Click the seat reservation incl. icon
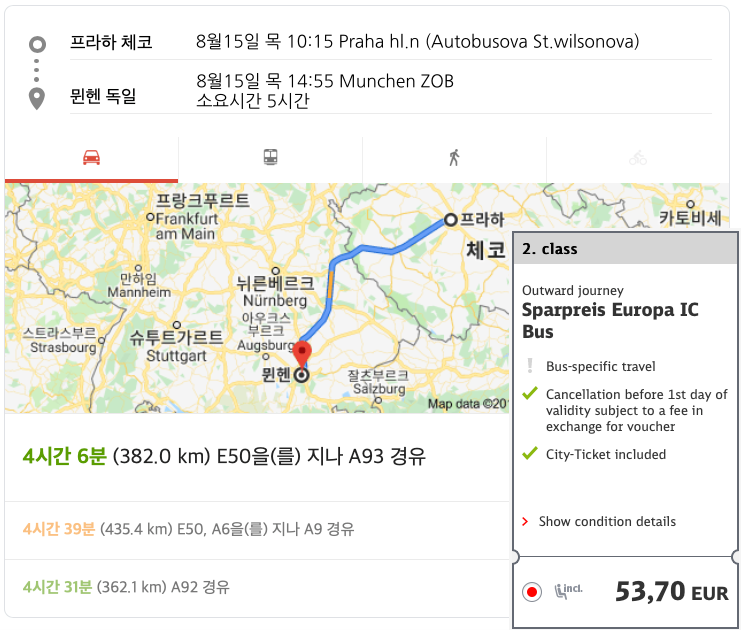Image resolution: width=741 pixels, height=630 pixels. click(568, 591)
